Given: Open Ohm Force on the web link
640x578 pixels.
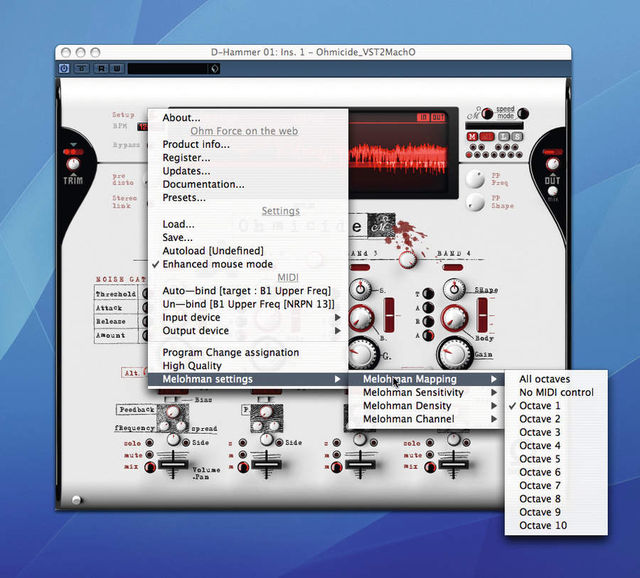Looking at the screenshot, I should (244, 131).
